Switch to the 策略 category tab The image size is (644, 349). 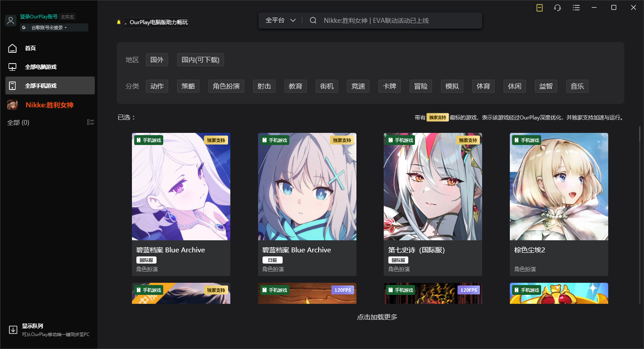tap(188, 86)
